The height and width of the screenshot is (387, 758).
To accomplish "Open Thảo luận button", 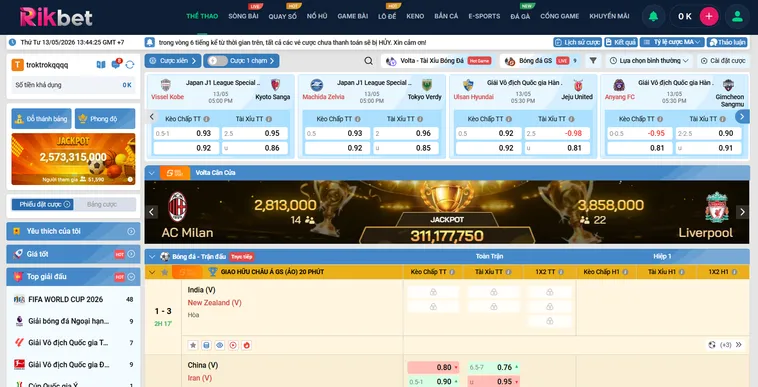I will [727, 43].
